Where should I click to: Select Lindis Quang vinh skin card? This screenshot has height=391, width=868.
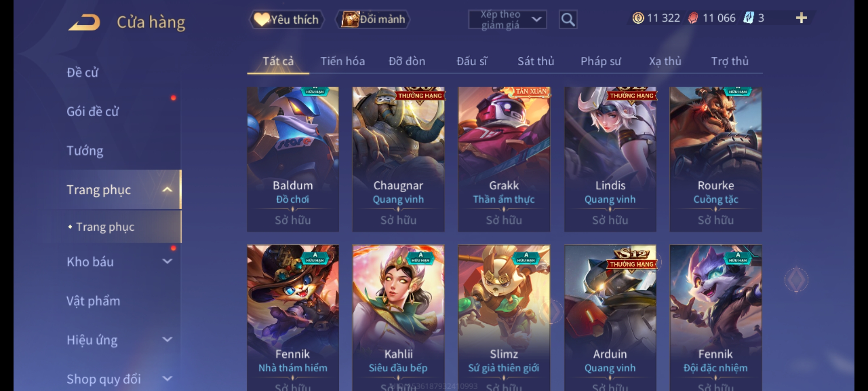click(x=610, y=159)
